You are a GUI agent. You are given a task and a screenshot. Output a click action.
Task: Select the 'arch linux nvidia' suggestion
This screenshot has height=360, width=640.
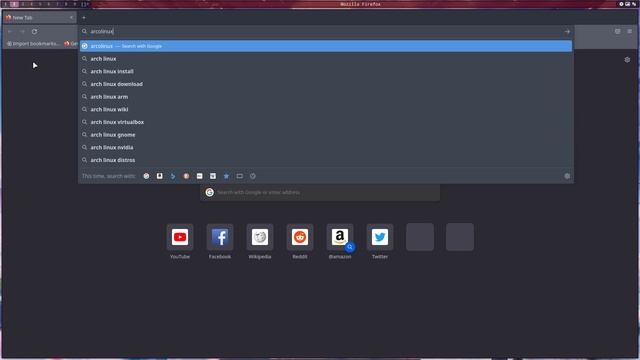[x=326, y=147]
